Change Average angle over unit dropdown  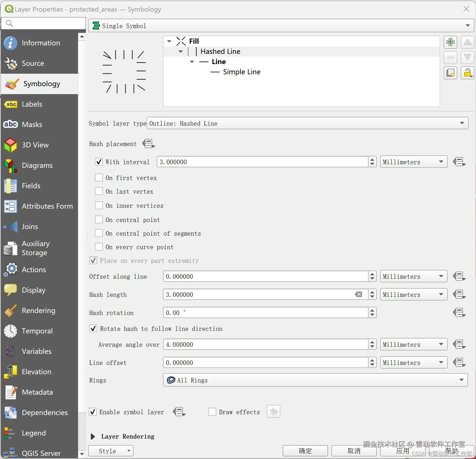point(414,344)
